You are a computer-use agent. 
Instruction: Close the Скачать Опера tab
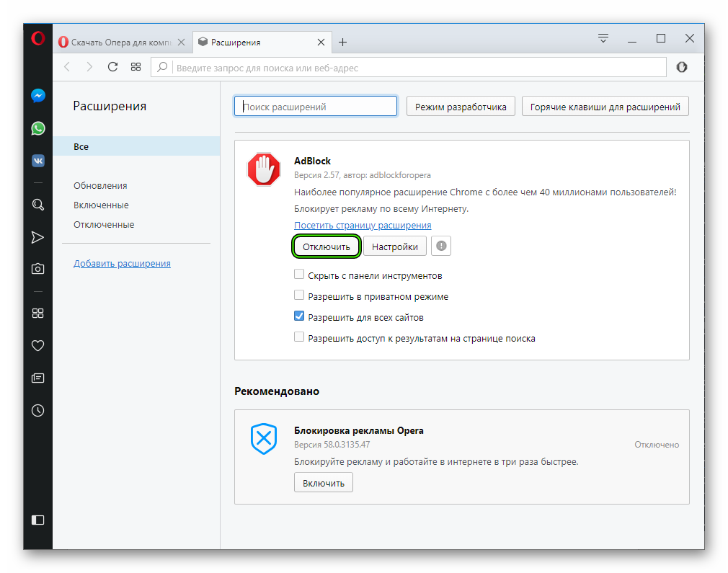click(x=182, y=43)
